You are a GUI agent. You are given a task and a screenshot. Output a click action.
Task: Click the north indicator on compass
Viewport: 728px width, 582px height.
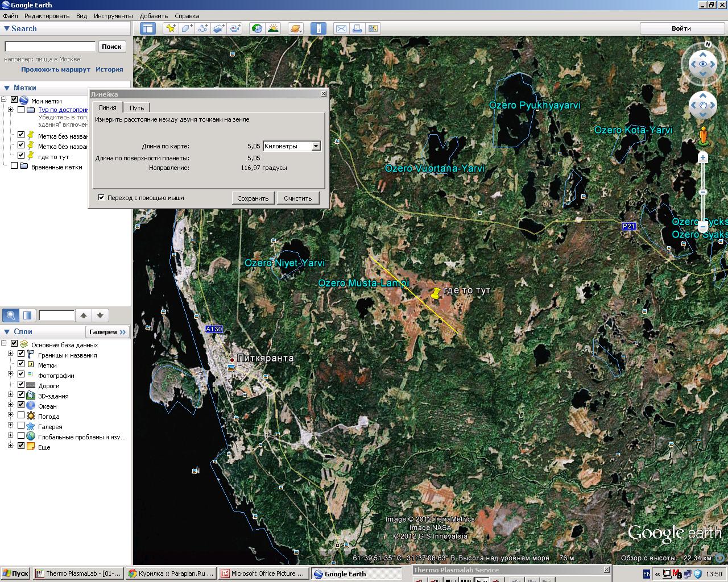pyautogui.click(x=708, y=44)
